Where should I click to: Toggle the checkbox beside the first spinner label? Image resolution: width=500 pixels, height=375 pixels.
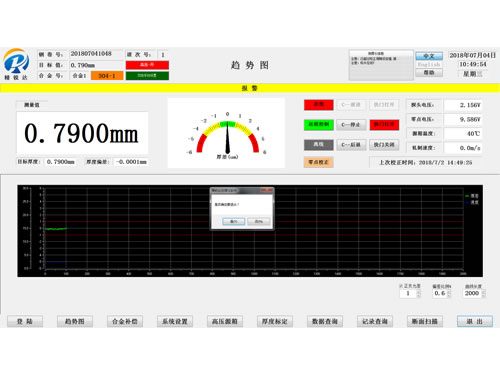[x=401, y=286]
